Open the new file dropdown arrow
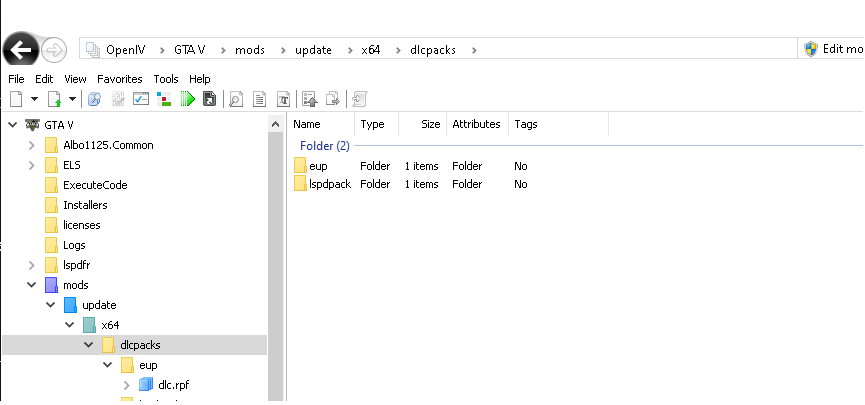This screenshot has height=405, width=865. coord(34,99)
